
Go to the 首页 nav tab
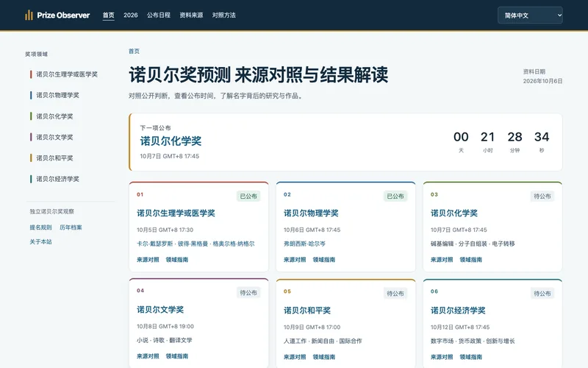(108, 15)
